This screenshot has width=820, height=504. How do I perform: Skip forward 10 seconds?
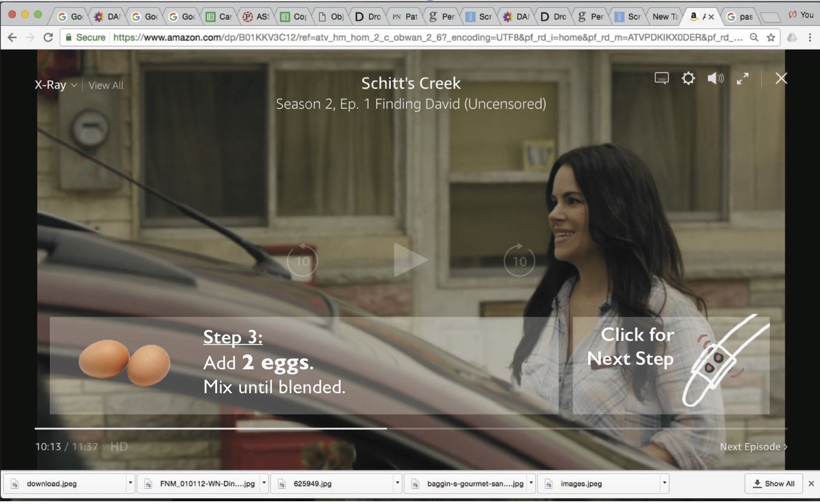(x=519, y=261)
